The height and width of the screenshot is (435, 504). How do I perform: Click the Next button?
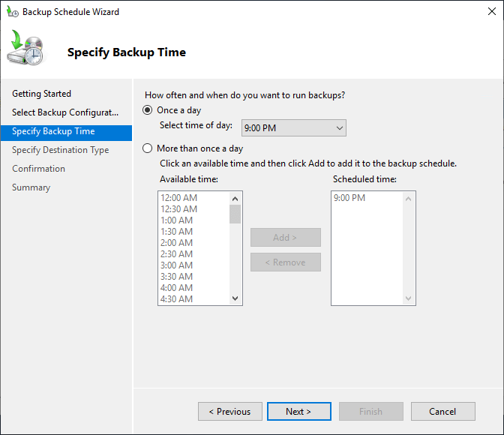click(299, 411)
